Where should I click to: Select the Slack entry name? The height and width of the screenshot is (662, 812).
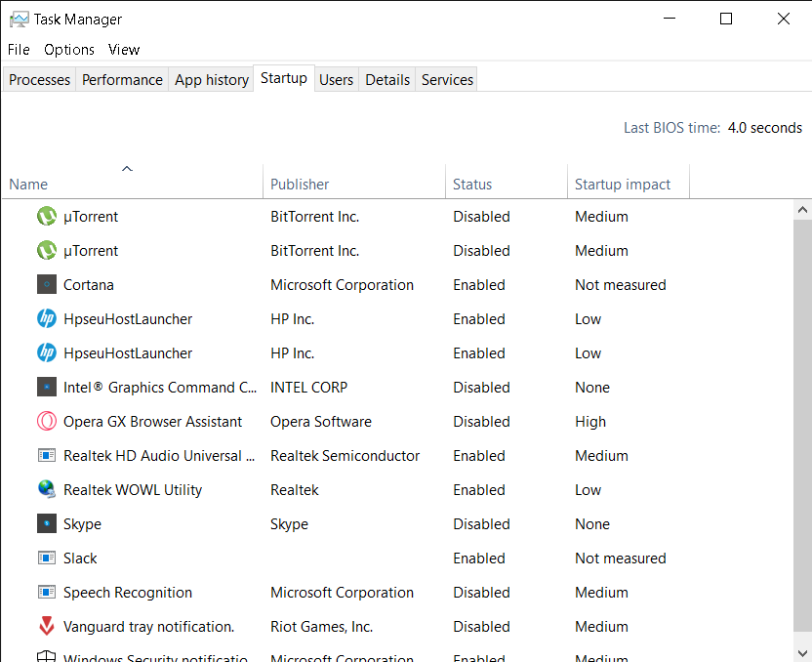(x=80, y=559)
